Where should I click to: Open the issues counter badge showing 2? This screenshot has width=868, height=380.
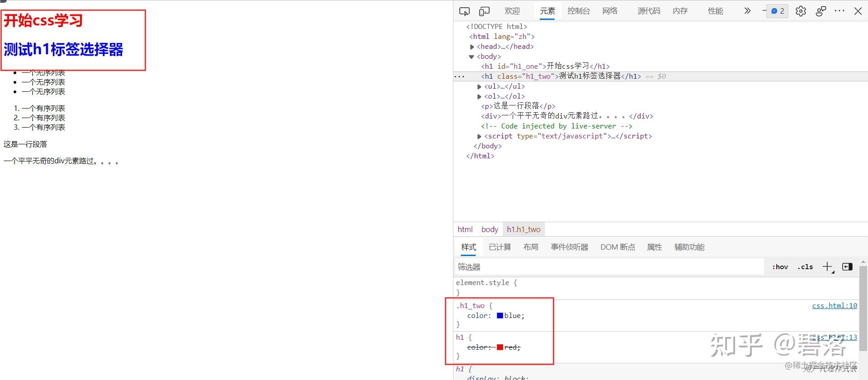click(x=778, y=11)
